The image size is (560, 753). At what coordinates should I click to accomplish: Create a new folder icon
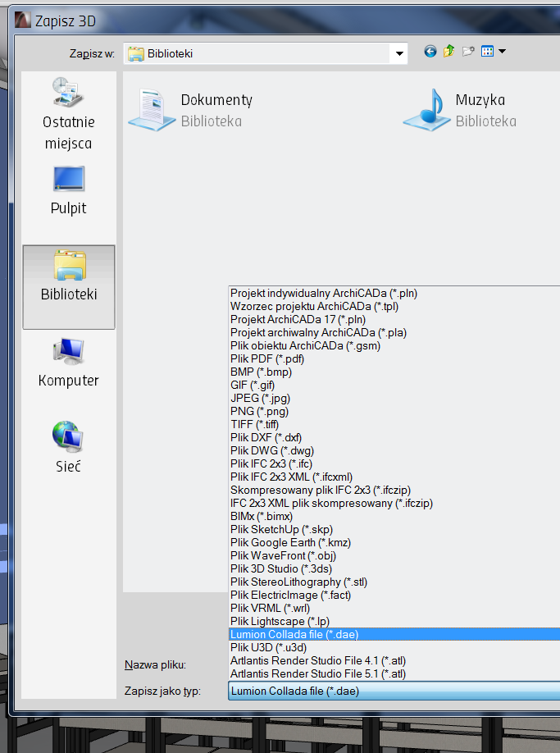[x=468, y=51]
